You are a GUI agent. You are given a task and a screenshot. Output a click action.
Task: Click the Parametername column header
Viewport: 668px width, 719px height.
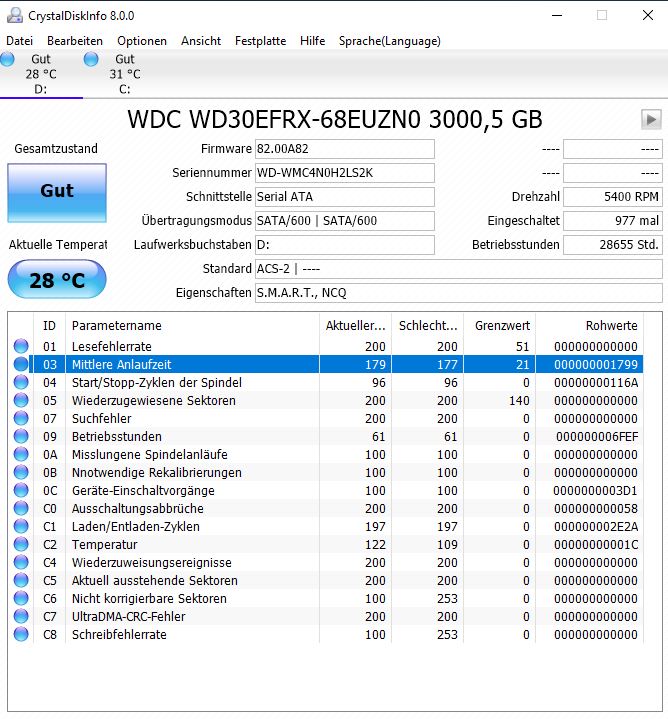[192, 326]
